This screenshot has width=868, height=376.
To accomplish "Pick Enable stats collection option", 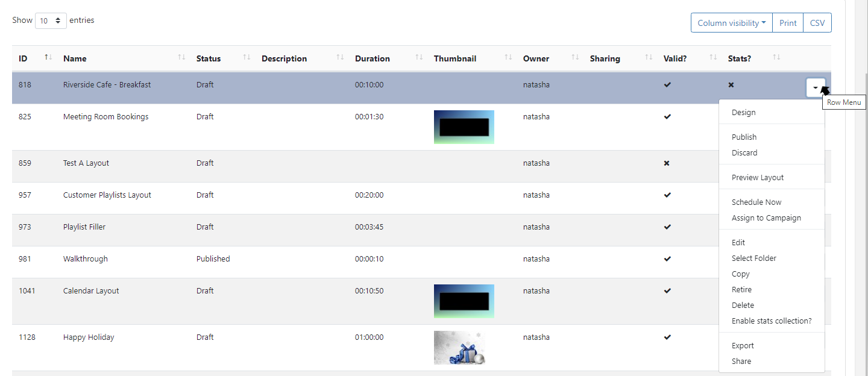I will (x=771, y=321).
